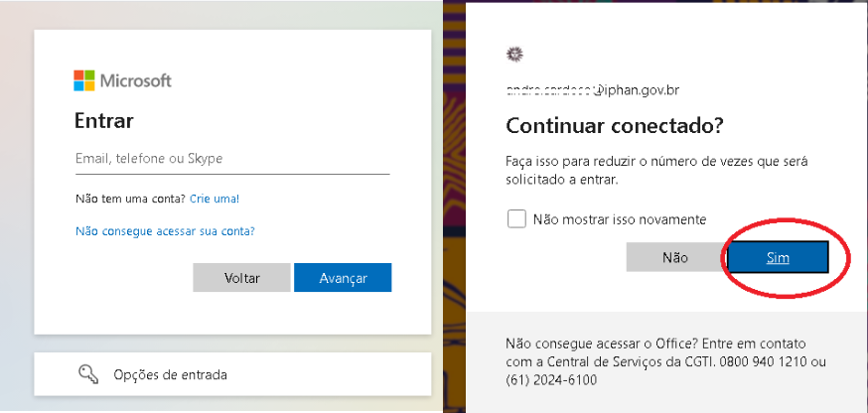Screen dimensions: 868x413
Task: Follow the "Não consegue acessar sua conta?" link
Action: (x=165, y=231)
